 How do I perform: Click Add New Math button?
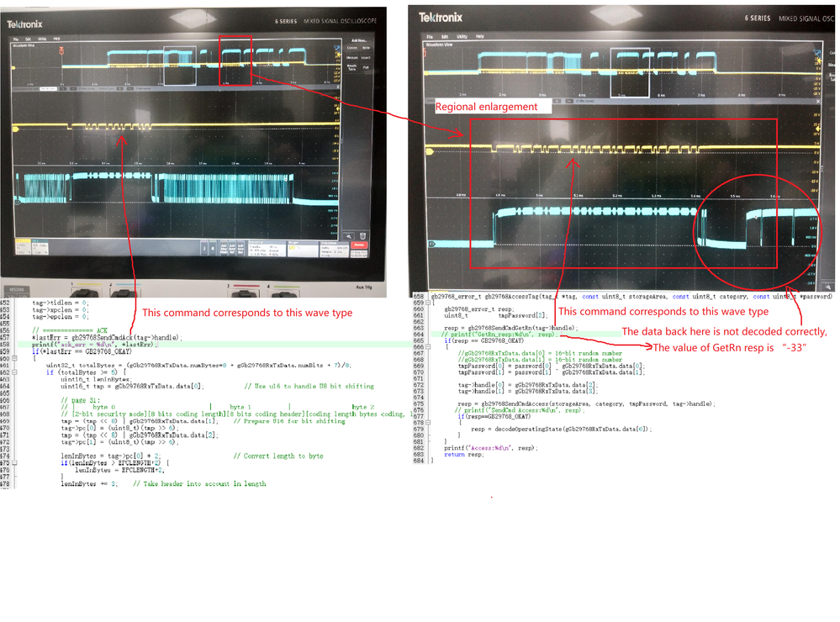[224, 249]
